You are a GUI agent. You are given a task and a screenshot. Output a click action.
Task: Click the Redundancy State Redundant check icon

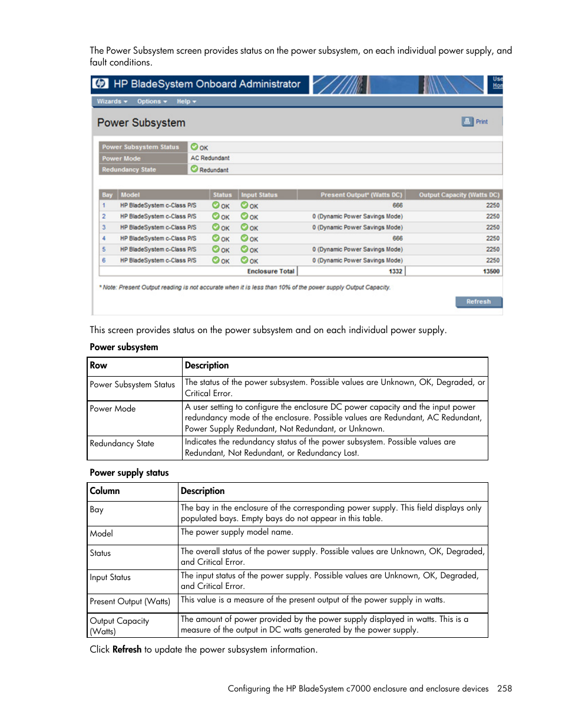tap(194, 169)
